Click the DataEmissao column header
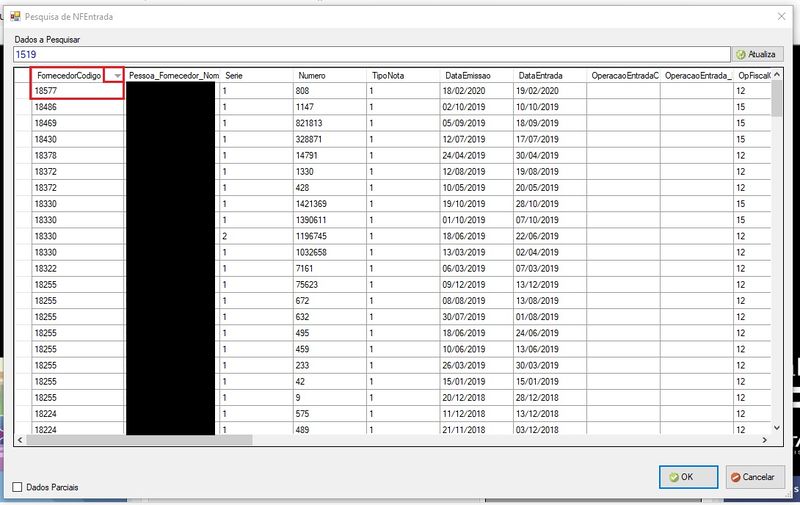800x505 pixels. pos(477,75)
